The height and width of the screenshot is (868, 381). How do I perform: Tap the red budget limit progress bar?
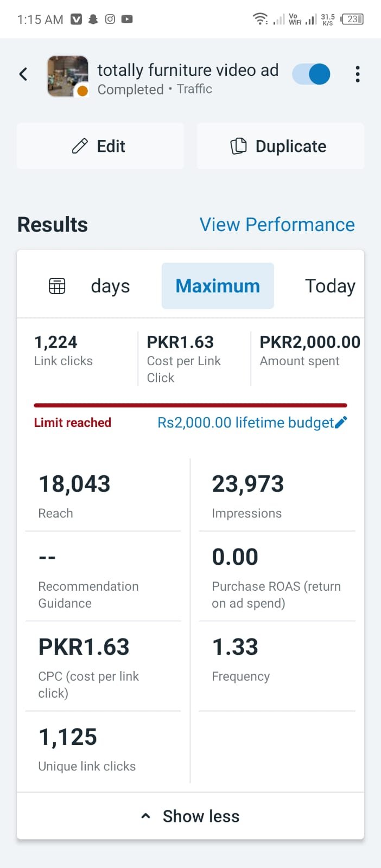[x=190, y=405]
